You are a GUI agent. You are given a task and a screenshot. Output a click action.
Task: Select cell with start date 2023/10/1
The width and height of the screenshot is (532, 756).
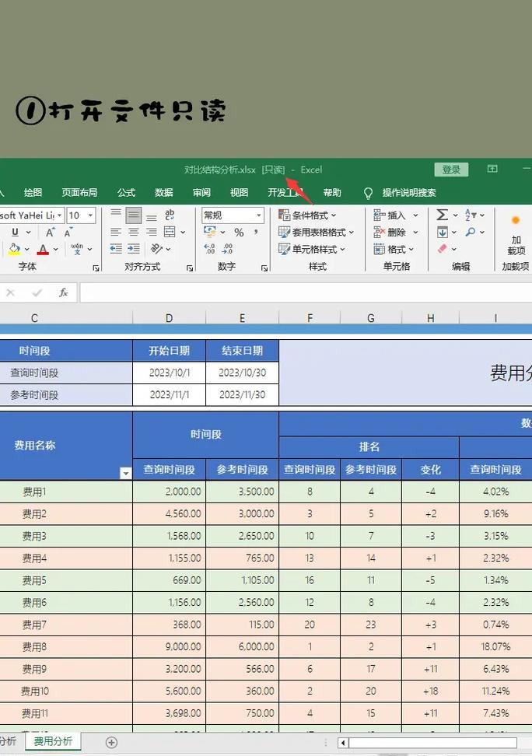pyautogui.click(x=169, y=373)
